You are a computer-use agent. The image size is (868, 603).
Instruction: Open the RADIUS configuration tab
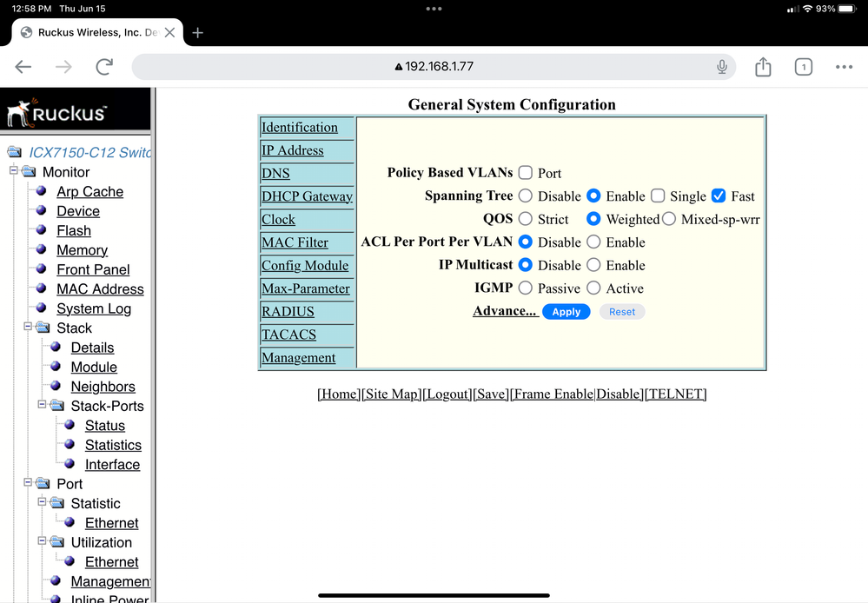point(288,311)
